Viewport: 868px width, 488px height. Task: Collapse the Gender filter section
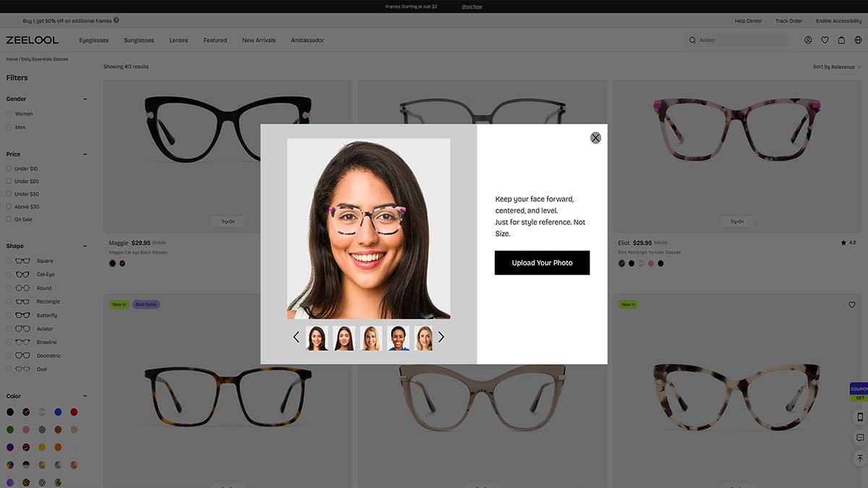click(85, 99)
